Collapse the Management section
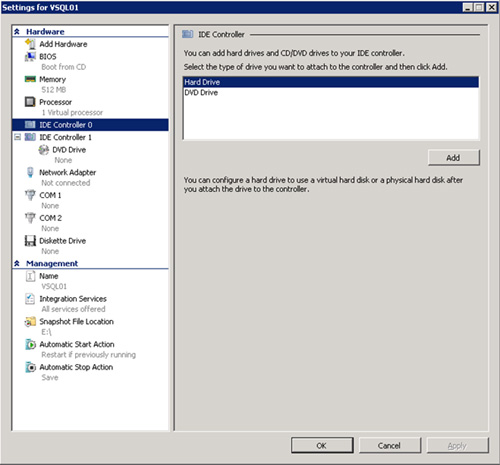Image resolution: width=500 pixels, height=465 pixels. [17, 263]
